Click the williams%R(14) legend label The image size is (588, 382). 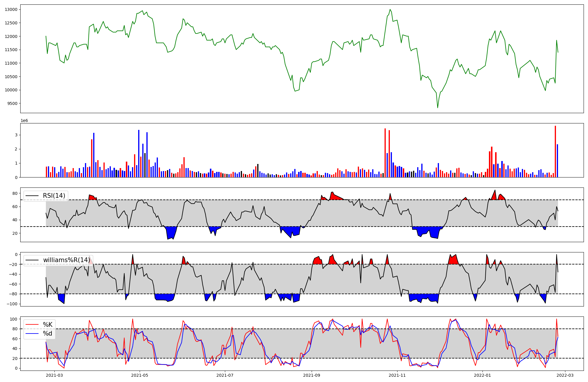[66, 260]
